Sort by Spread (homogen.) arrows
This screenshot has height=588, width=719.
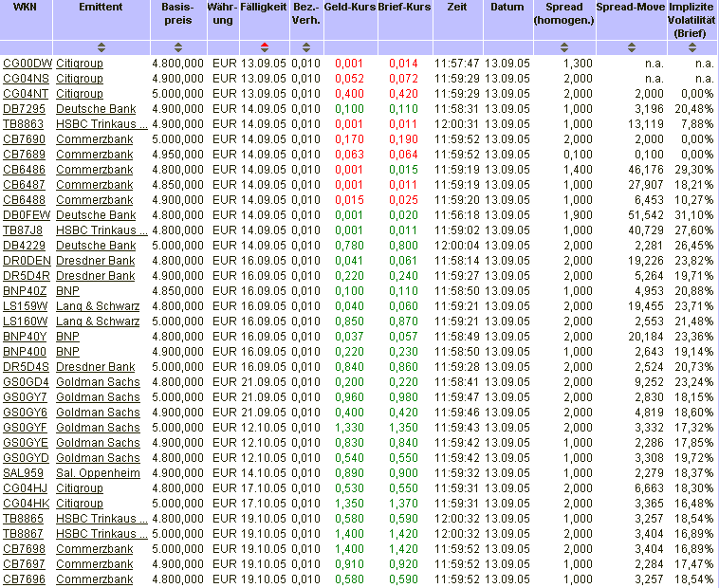[x=564, y=47]
